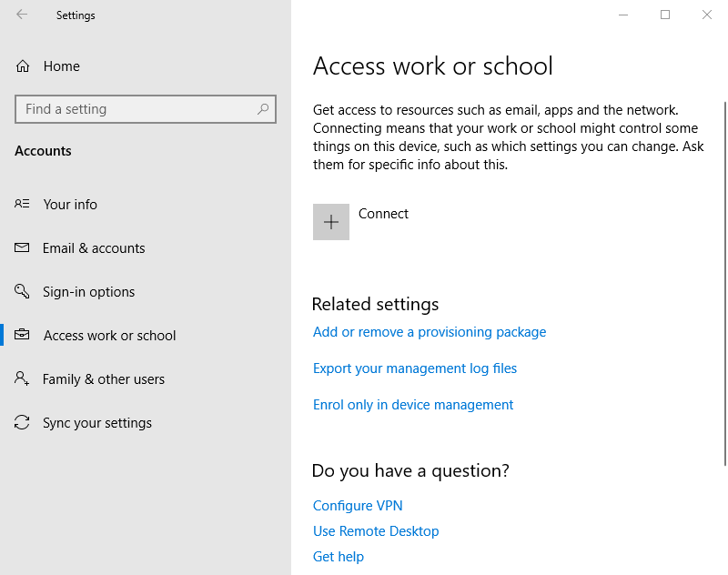Go to Email & accounts section
Image resolution: width=728 pixels, height=575 pixels.
(x=94, y=248)
